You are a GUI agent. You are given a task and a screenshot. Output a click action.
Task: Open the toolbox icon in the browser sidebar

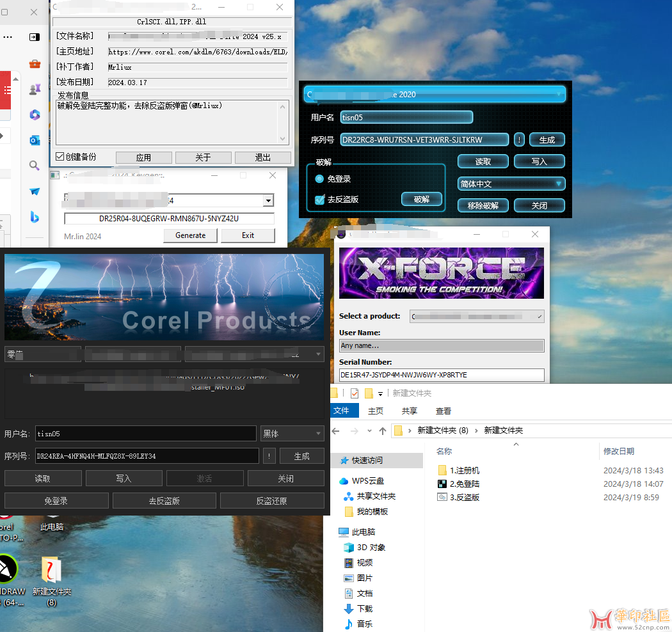(x=35, y=64)
